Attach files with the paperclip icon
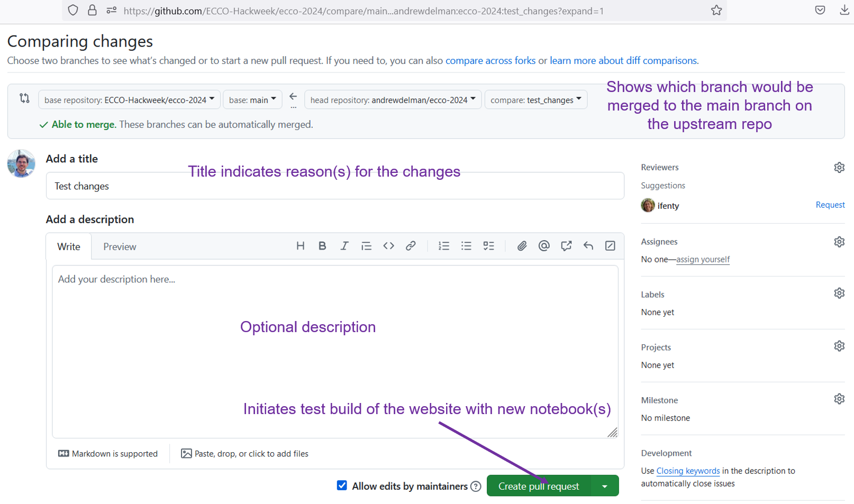Screen dimensions: 854x504 point(522,246)
